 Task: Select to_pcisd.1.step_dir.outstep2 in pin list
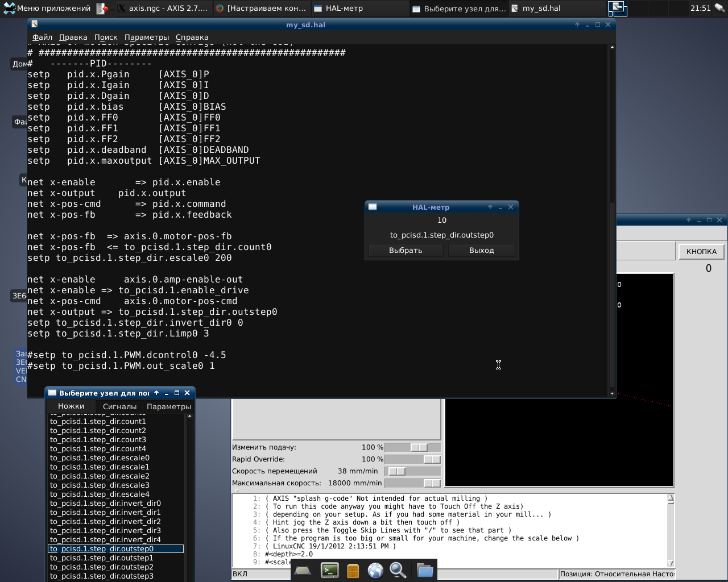(x=116, y=567)
